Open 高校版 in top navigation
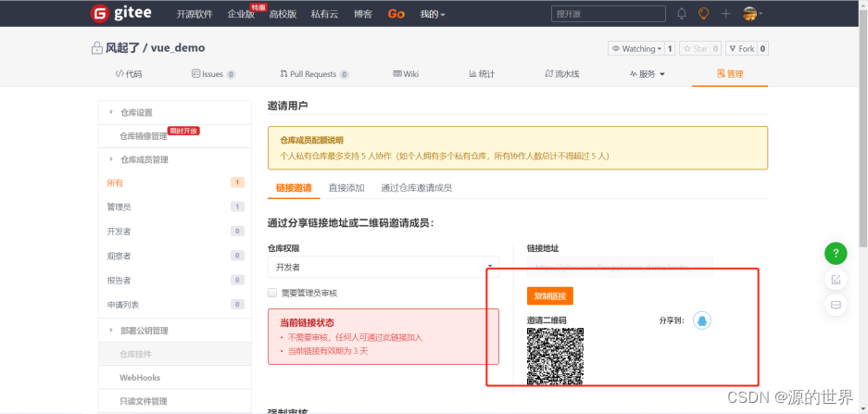The image size is (868, 414). (283, 15)
